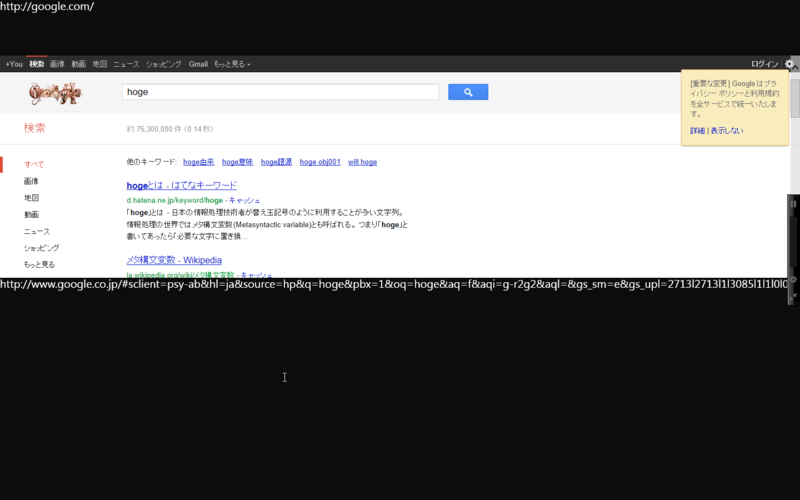
Task: Focus the search box containing hoge
Action: pos(281,92)
